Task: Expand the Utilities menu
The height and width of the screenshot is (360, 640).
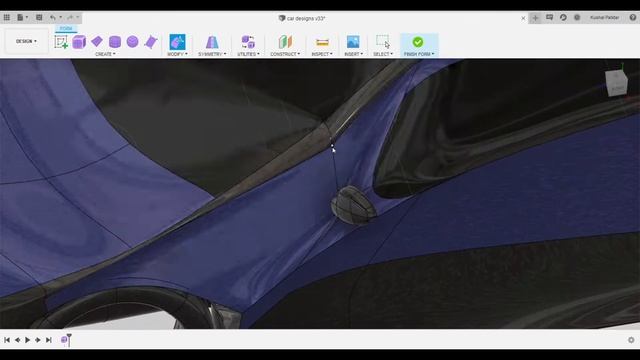Action: [248, 54]
